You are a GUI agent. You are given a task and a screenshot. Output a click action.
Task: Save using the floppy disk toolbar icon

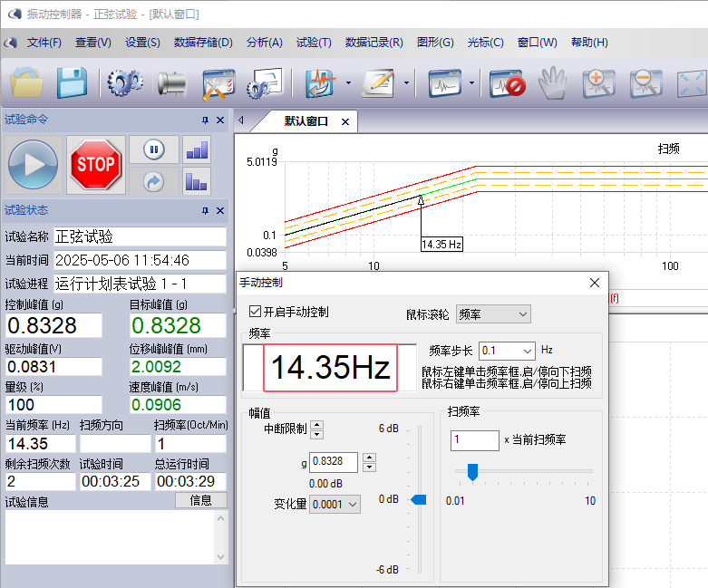[73, 82]
